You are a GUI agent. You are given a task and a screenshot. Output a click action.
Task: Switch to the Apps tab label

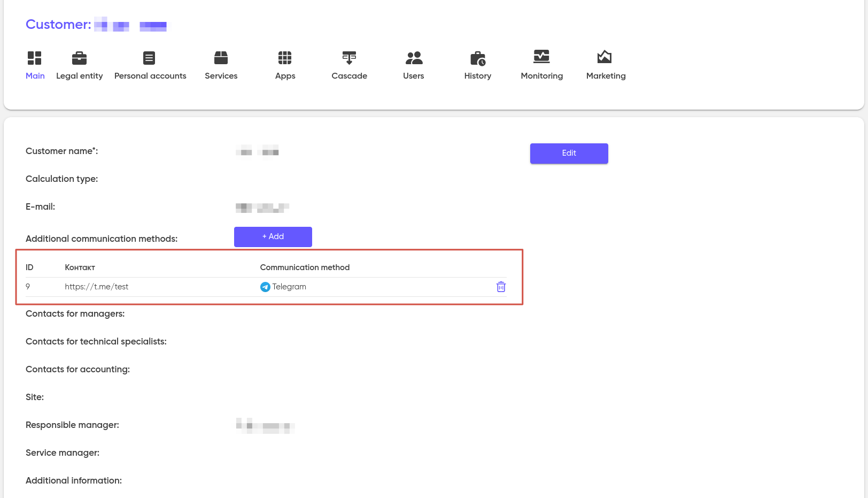click(285, 76)
